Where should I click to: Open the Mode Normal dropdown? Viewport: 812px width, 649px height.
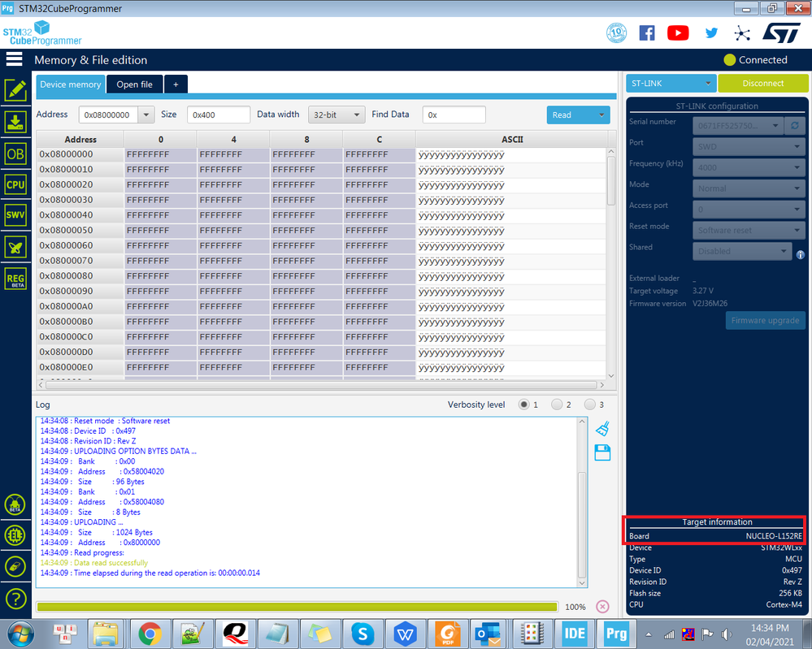tap(749, 188)
